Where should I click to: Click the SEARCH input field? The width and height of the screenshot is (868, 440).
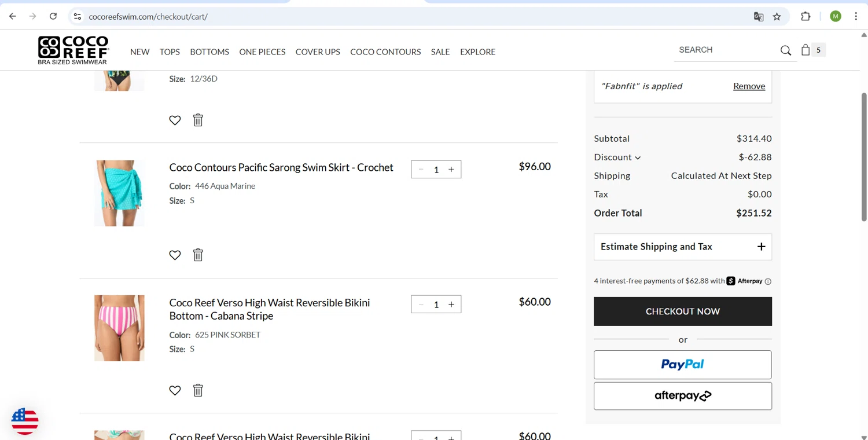728,50
